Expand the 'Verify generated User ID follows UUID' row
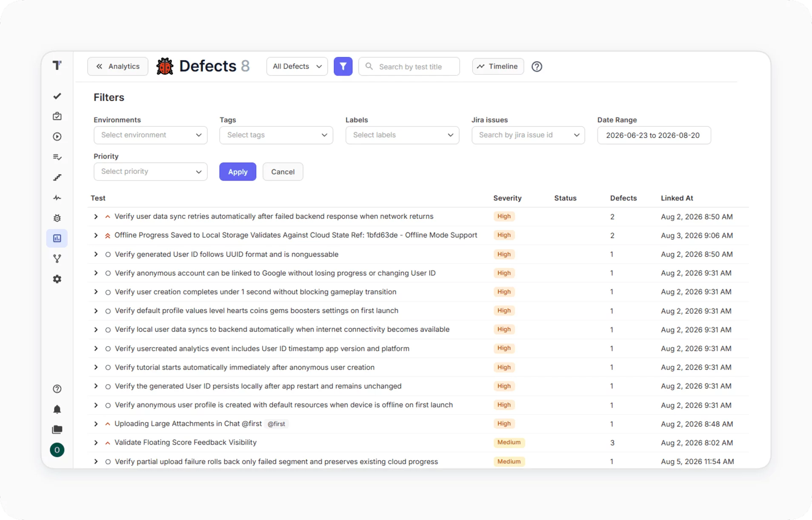The height and width of the screenshot is (520, 812). [x=96, y=254]
